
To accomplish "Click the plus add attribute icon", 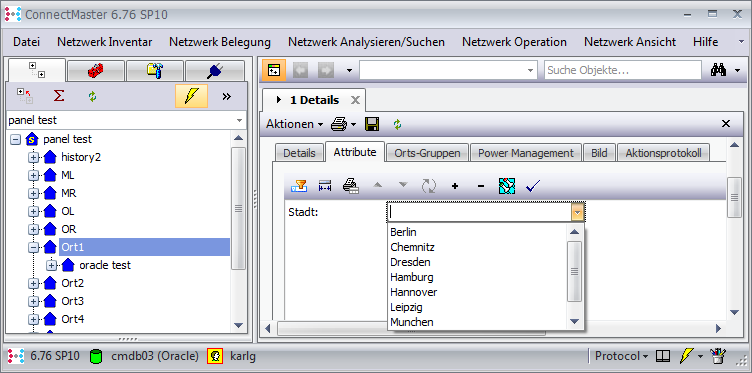I will (x=455, y=186).
